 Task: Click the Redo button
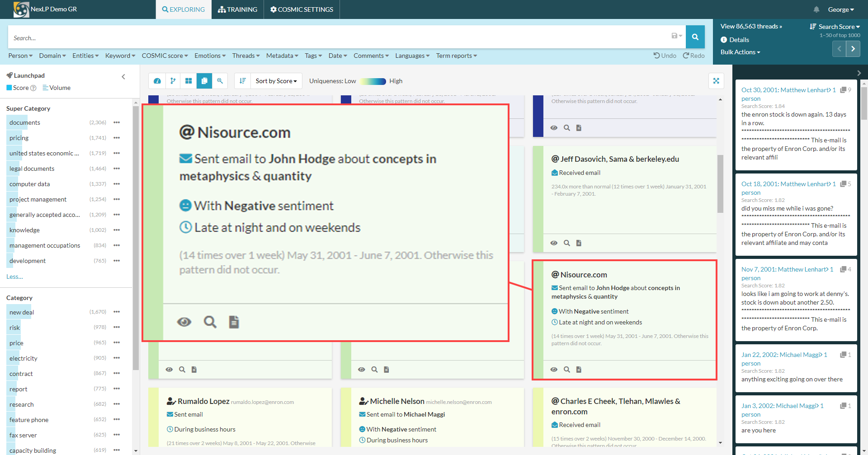pos(694,56)
